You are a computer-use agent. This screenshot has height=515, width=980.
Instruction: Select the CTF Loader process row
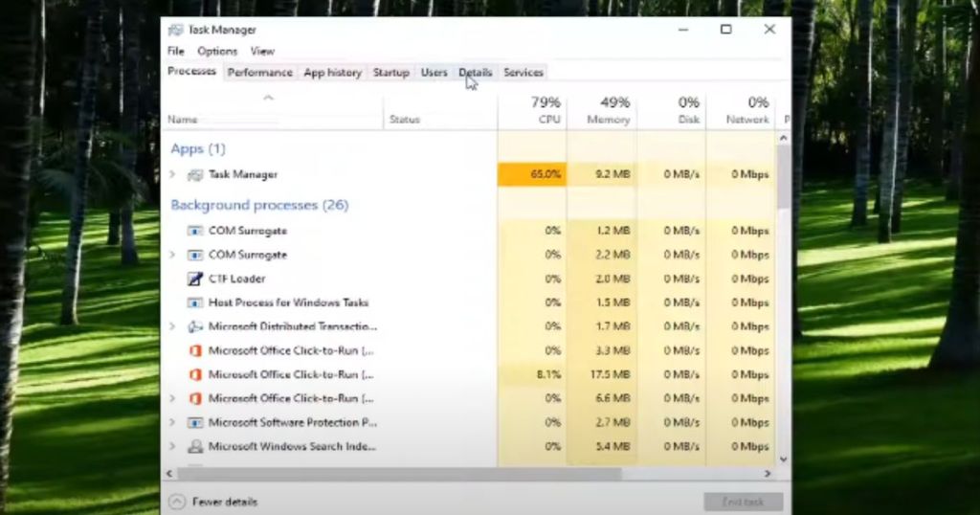[469, 279]
